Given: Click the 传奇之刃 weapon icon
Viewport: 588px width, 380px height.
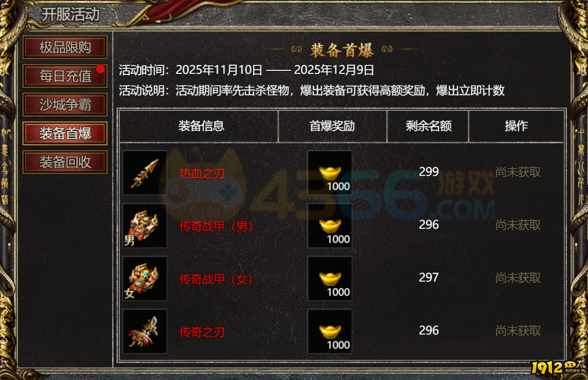Looking at the screenshot, I should 145,331.
